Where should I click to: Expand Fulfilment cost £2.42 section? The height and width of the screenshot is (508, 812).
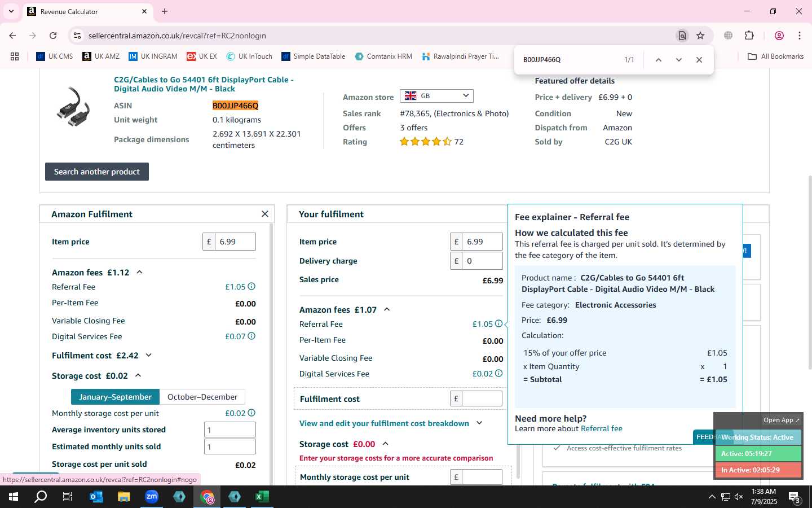coord(149,355)
